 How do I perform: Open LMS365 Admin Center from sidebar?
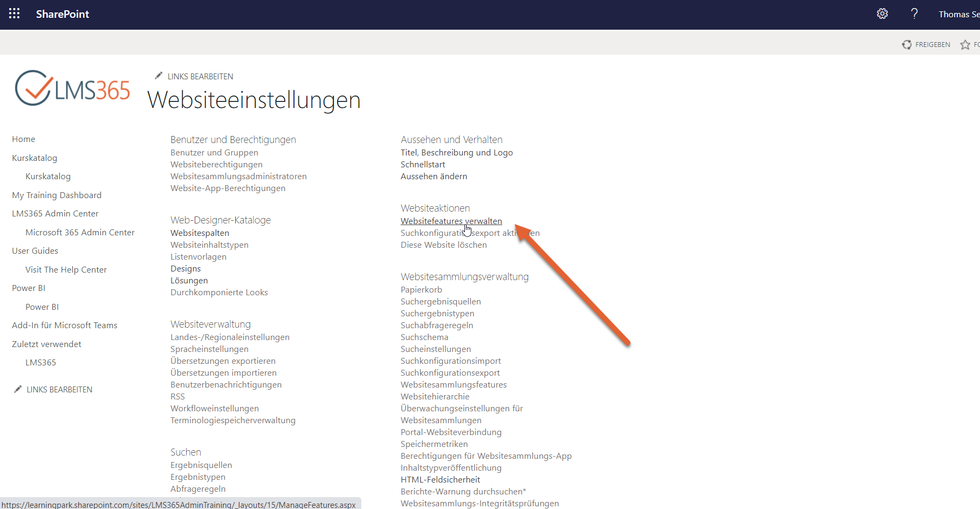click(x=55, y=213)
